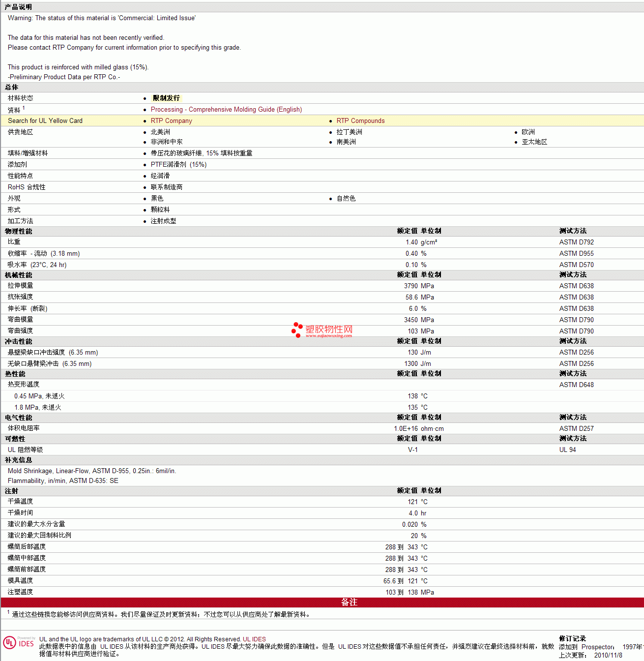This screenshot has width=644, height=661.
Task: Click the ASTM D257 test method
Action: coord(576,429)
